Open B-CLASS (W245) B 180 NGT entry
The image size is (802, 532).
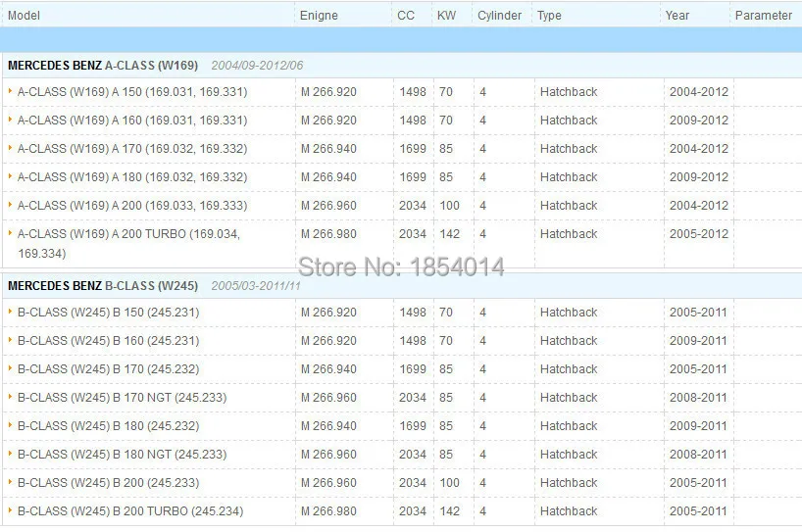[123, 454]
